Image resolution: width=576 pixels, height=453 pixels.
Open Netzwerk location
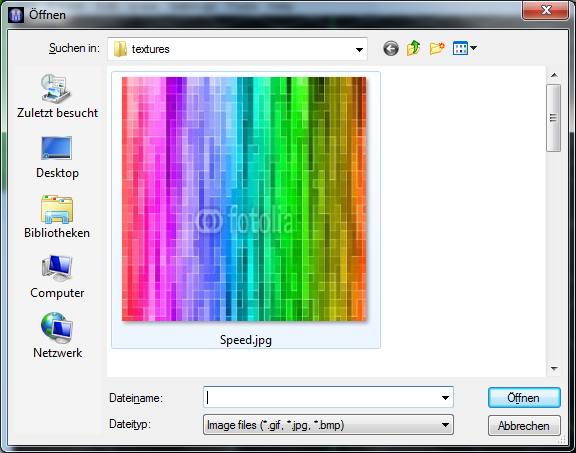click(57, 335)
